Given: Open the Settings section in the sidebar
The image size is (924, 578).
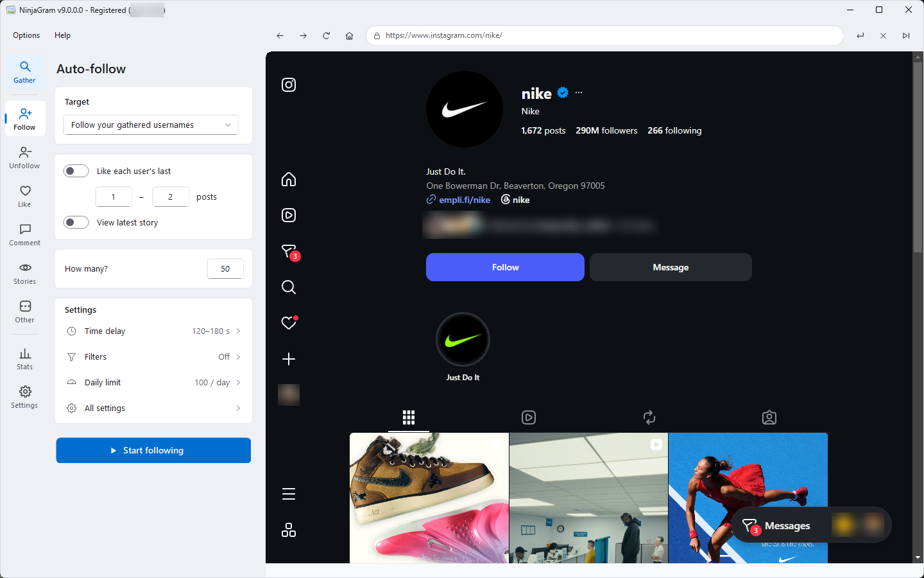Looking at the screenshot, I should [x=24, y=398].
